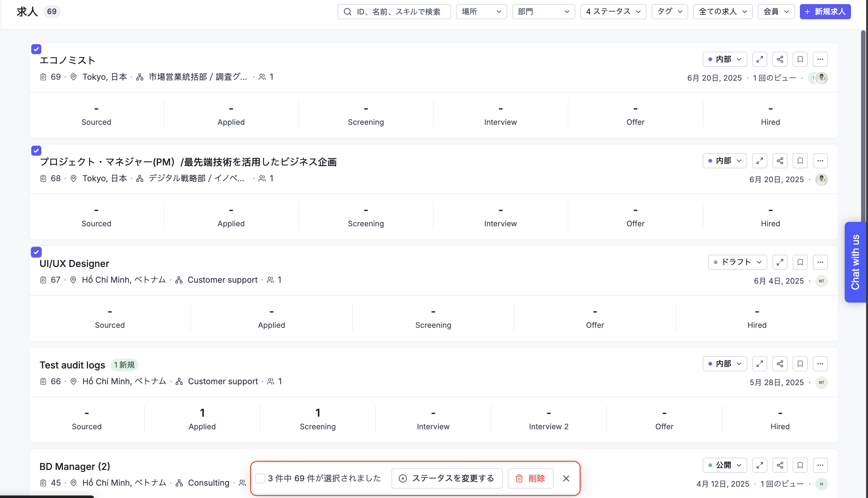The image size is (868, 498).
Task: Click the H avatar on BD Manager
Action: (x=821, y=484)
